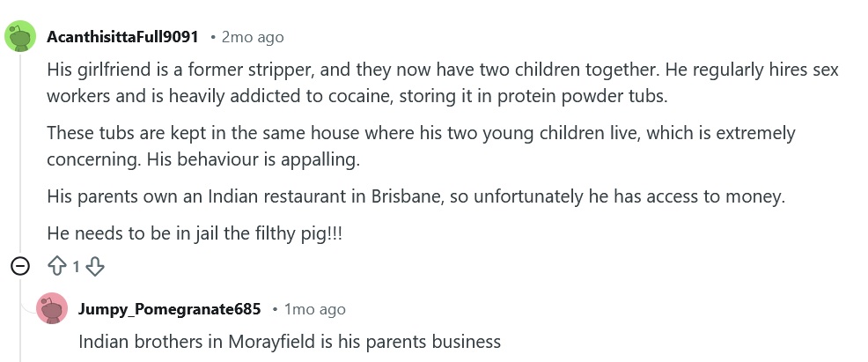Click the sentence about Indian restaurant in Brisbane

pos(416,196)
